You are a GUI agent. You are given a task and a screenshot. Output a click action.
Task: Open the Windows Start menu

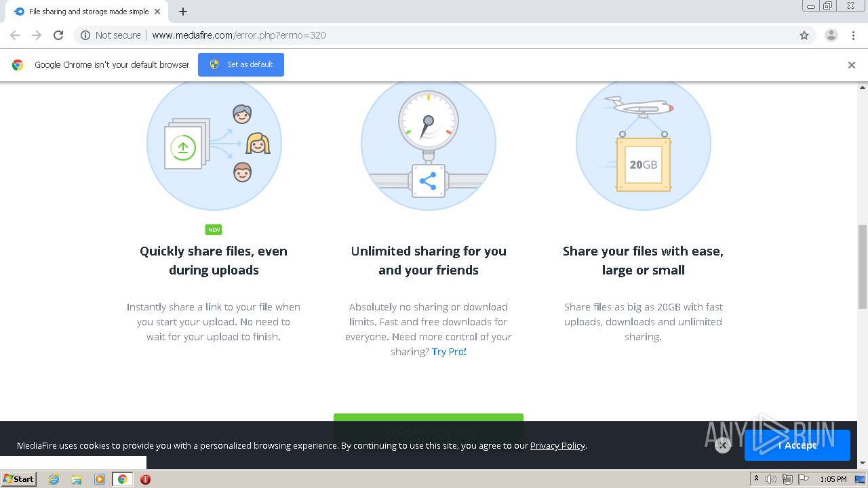(18, 479)
